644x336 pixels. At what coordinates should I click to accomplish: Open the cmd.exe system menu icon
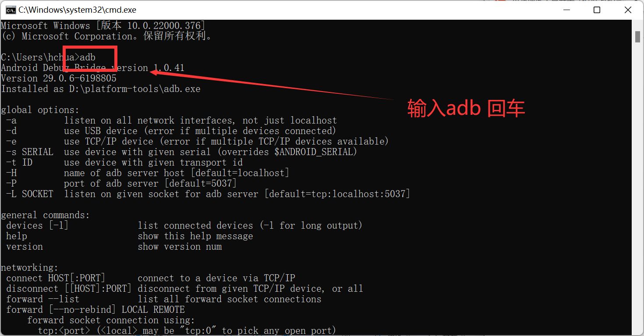pos(11,10)
